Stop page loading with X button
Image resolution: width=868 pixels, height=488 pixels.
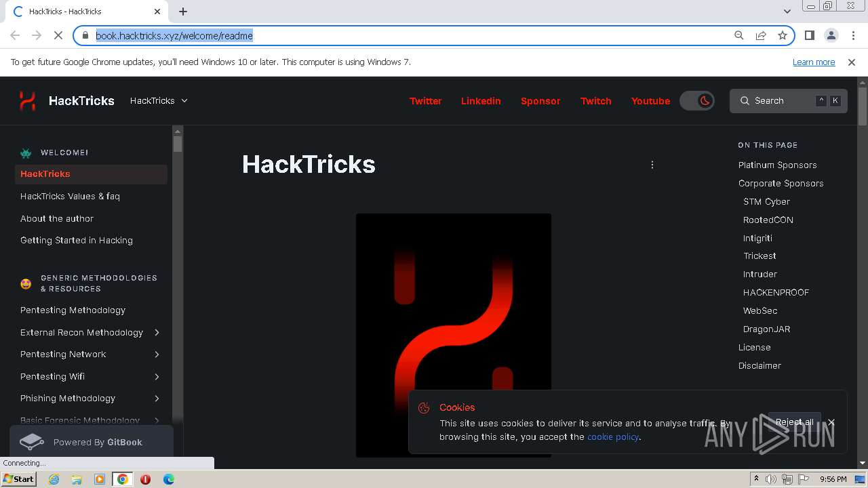(x=58, y=35)
